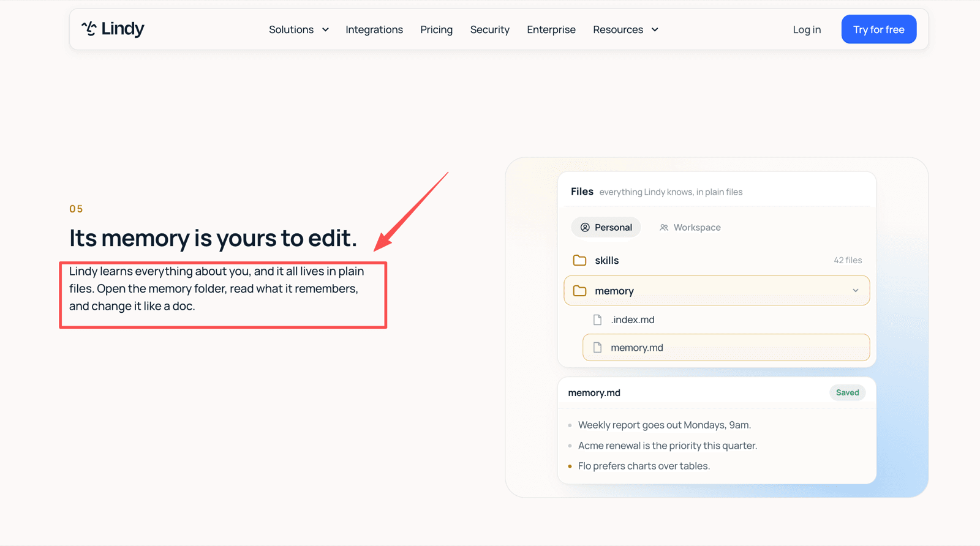980x546 pixels.
Task: Click the Lindy logo
Action: coord(113,29)
